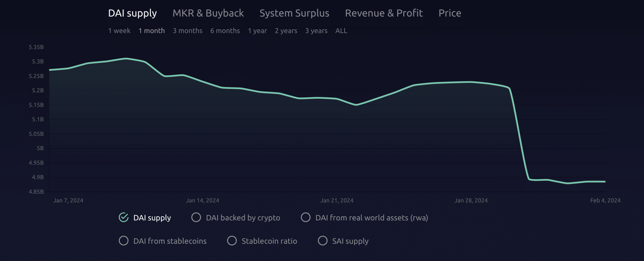Click the Jan 28, 2024 axis label
The image size is (644, 261).
pos(471,200)
